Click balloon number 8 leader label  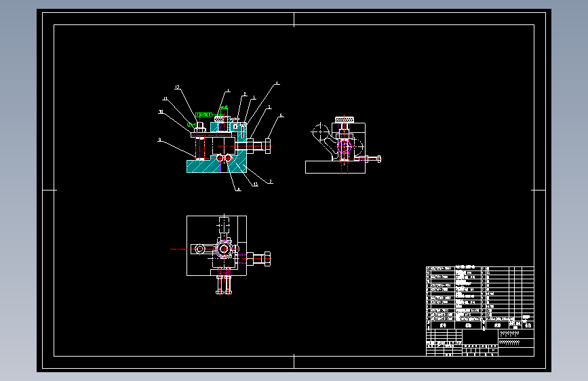[x=238, y=189]
